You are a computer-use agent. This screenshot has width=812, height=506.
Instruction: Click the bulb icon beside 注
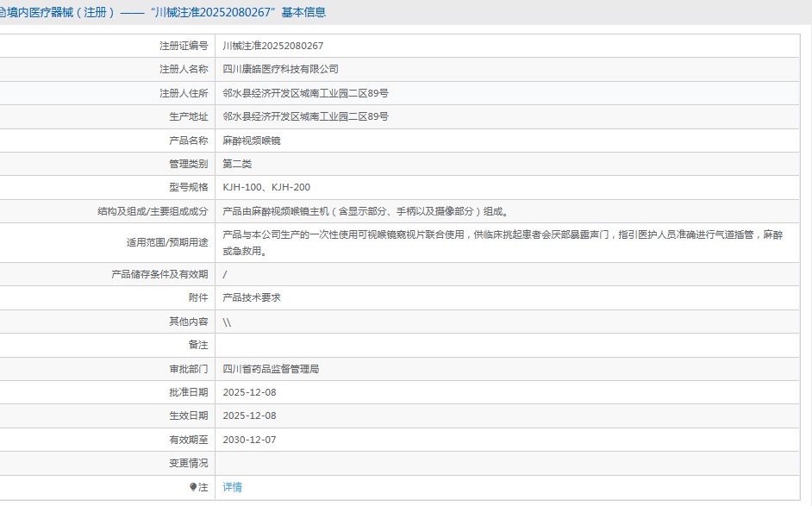(x=193, y=487)
